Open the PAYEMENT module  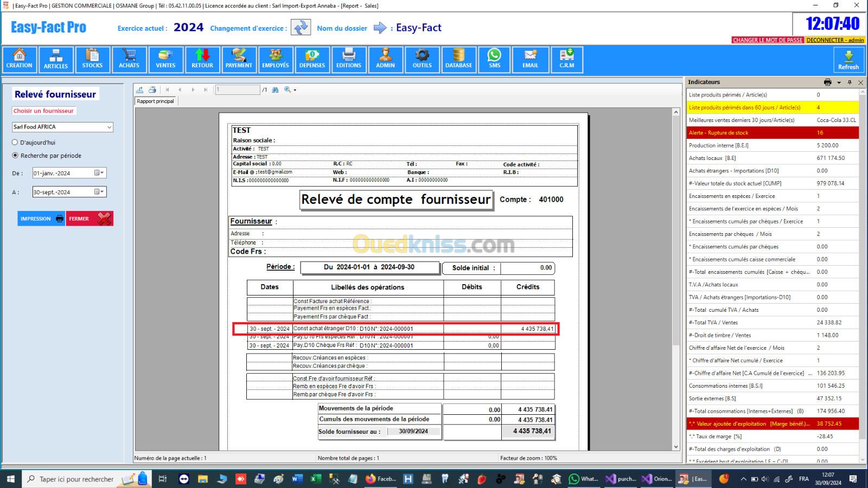coord(239,59)
